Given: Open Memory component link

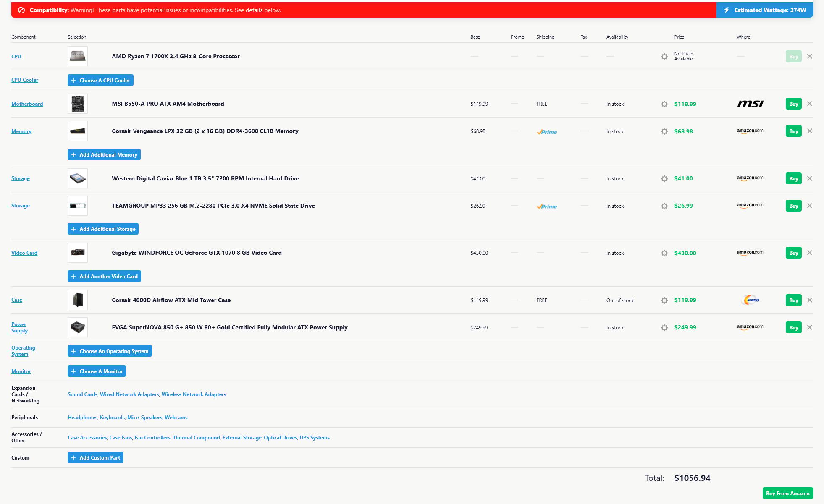Looking at the screenshot, I should [21, 131].
